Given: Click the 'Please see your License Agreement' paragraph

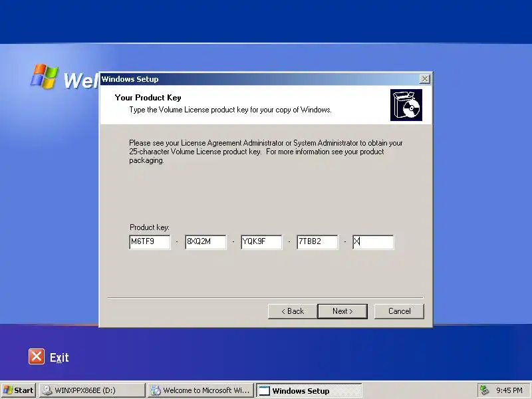Looking at the screenshot, I should [265, 152].
